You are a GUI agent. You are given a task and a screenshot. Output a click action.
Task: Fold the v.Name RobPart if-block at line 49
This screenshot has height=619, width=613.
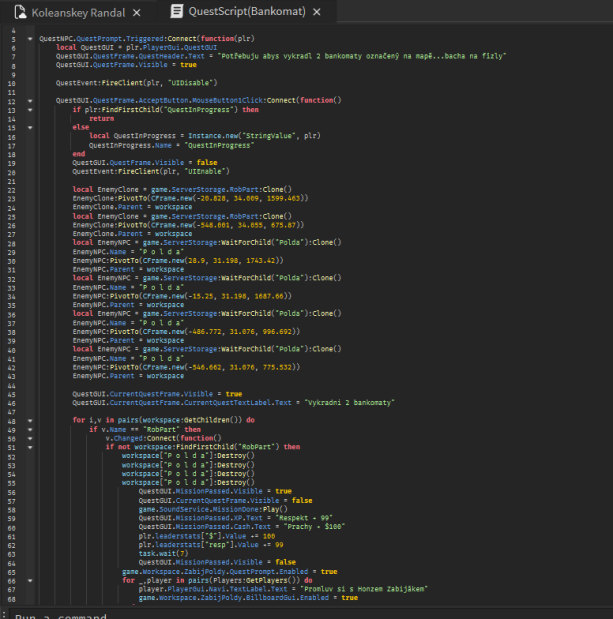[30, 429]
